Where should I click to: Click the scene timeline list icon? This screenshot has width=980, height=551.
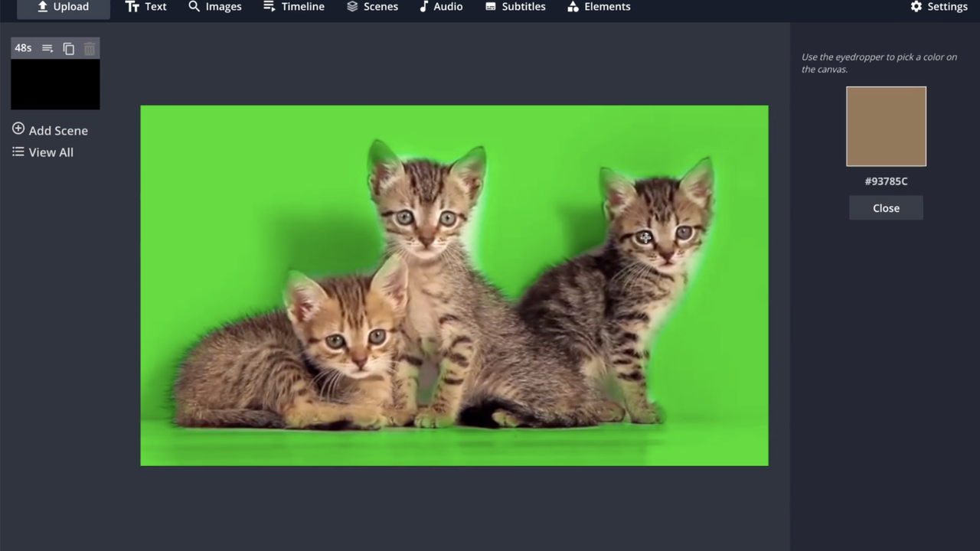(47, 48)
